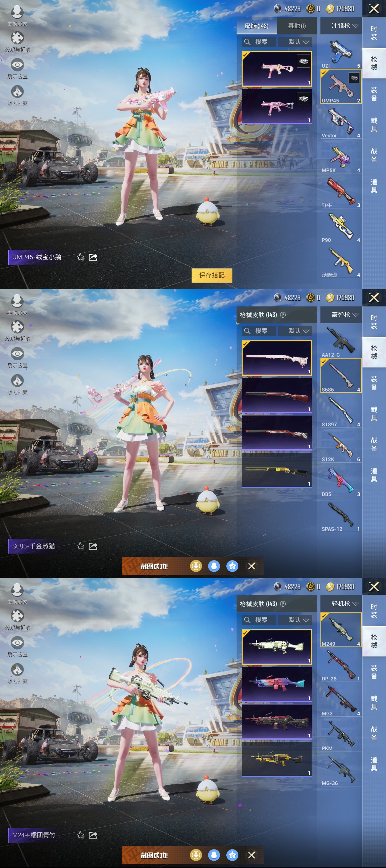This screenshot has height=868, width=386.
Task: Select the second pink UMP45 skin thumbnail
Action: click(277, 106)
